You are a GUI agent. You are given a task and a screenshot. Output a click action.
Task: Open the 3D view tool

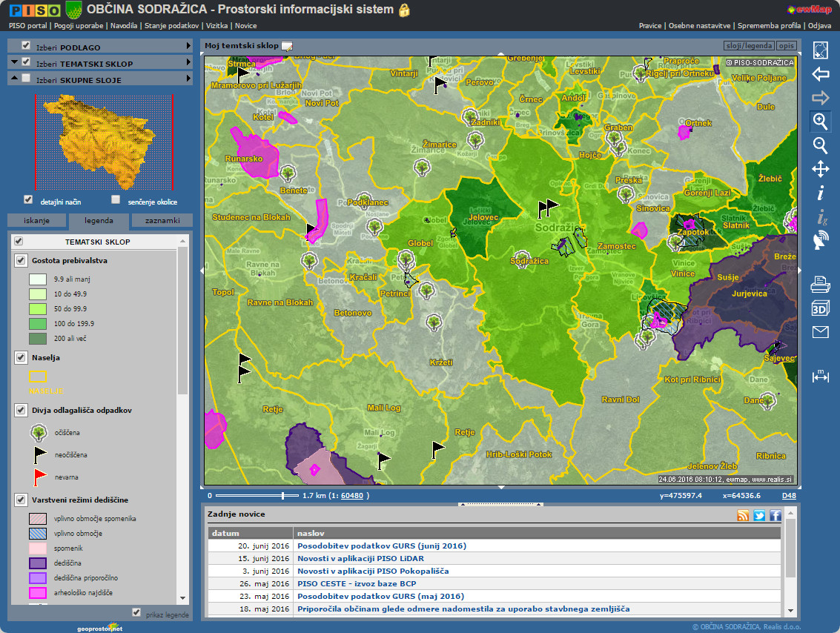820,309
